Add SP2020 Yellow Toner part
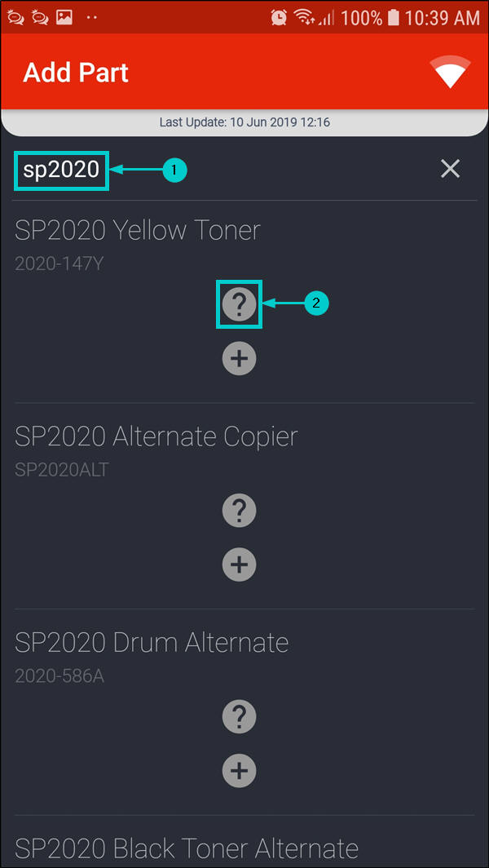Viewport: 489px width, 868px height. coord(239,359)
